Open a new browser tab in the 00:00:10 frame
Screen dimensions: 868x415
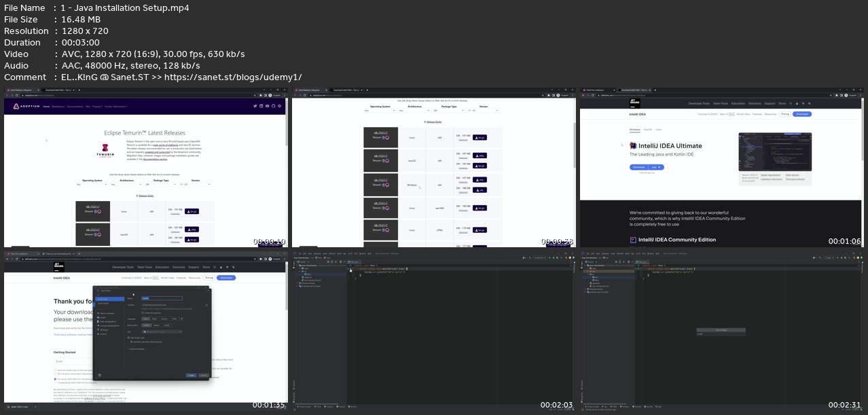coord(79,90)
